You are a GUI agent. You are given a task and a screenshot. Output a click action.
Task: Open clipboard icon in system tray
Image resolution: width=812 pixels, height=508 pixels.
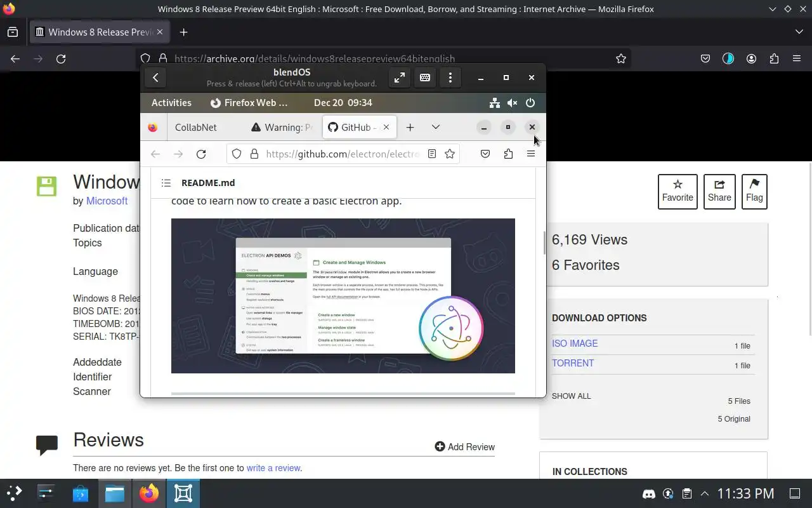tap(686, 493)
